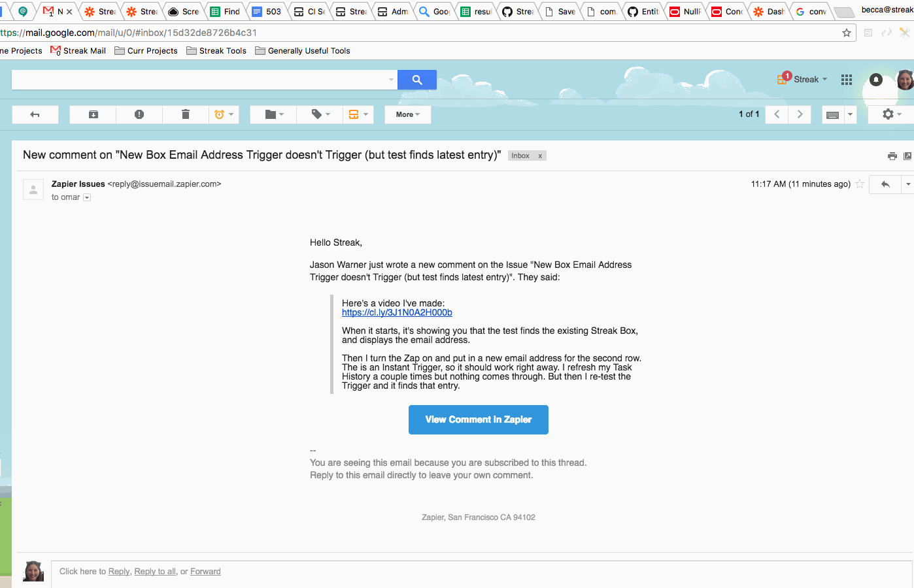Switch to the NullF browser tab

click(x=685, y=11)
